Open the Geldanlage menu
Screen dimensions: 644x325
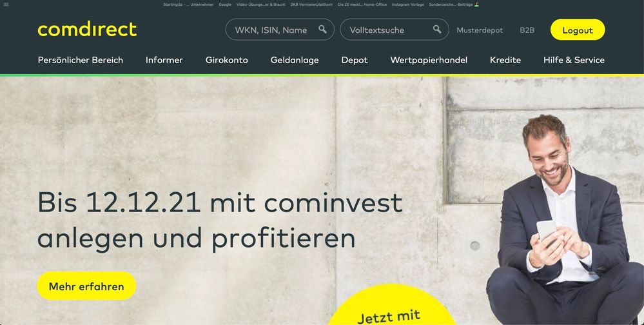tap(295, 60)
